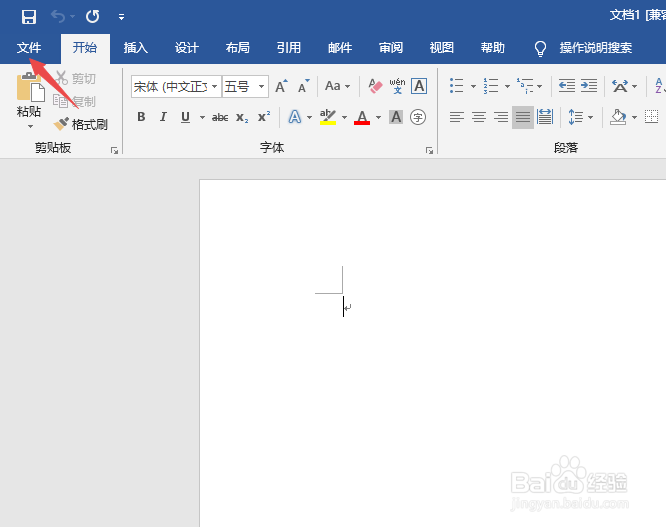Click the 粘贴 paste clipboard icon
666x527 pixels.
(30, 87)
